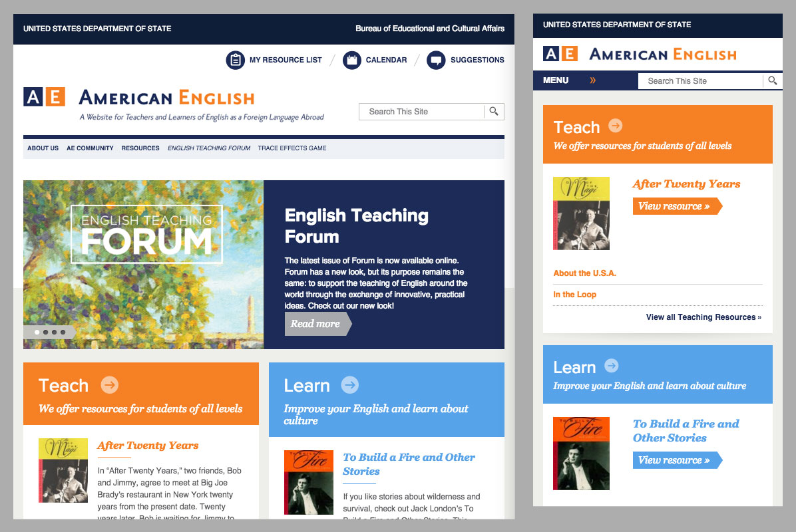This screenshot has height=532, width=796.
Task: Click View all Teaching Resources link
Action: 703,317
